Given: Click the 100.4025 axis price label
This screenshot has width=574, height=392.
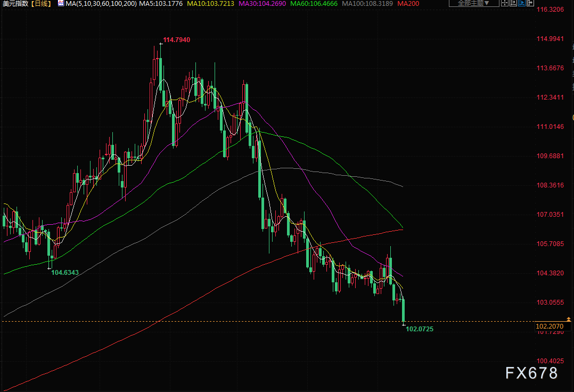Looking at the screenshot, I should point(550,361).
